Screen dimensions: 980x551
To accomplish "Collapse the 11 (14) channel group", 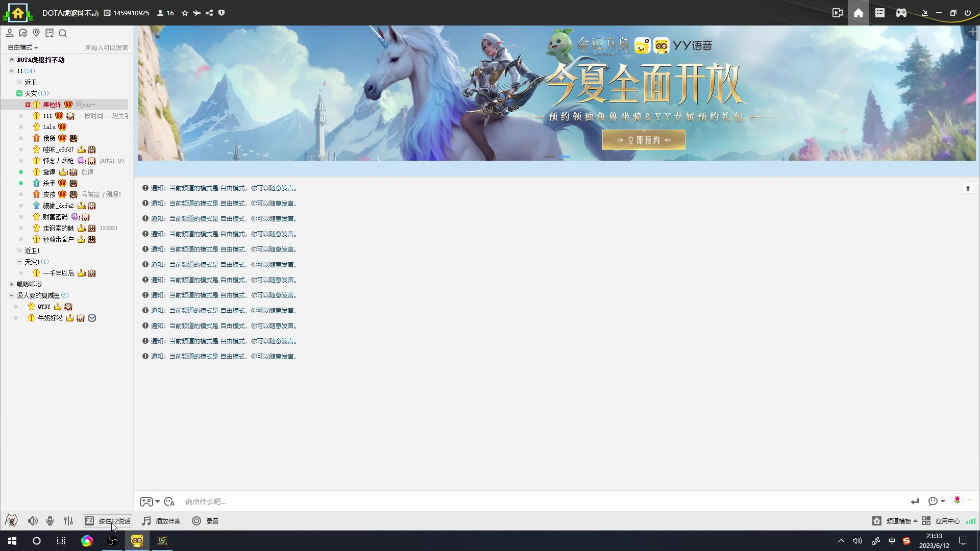I will point(12,71).
